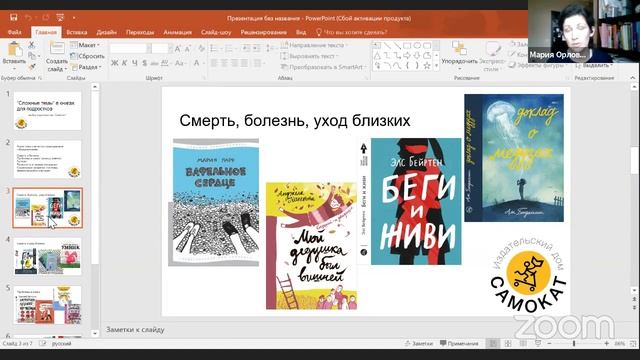The height and width of the screenshot is (360, 640).
Task: Open the Customize Quick Access Toolbar arrow
Action: click(x=74, y=18)
